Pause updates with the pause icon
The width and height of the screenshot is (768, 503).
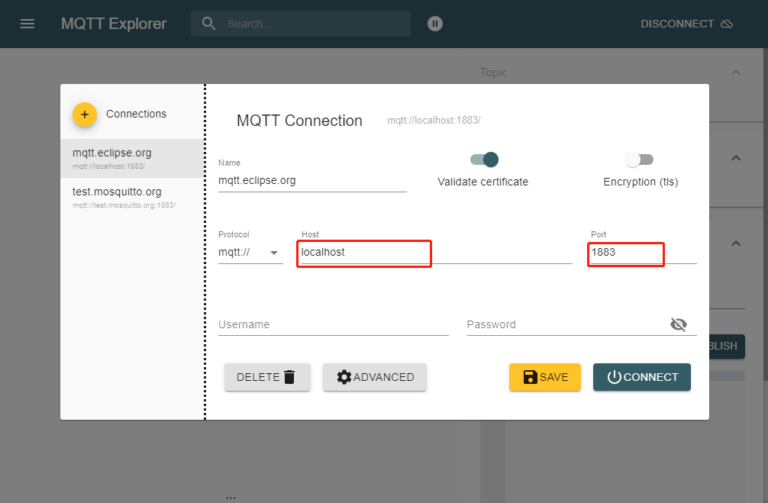coord(435,24)
